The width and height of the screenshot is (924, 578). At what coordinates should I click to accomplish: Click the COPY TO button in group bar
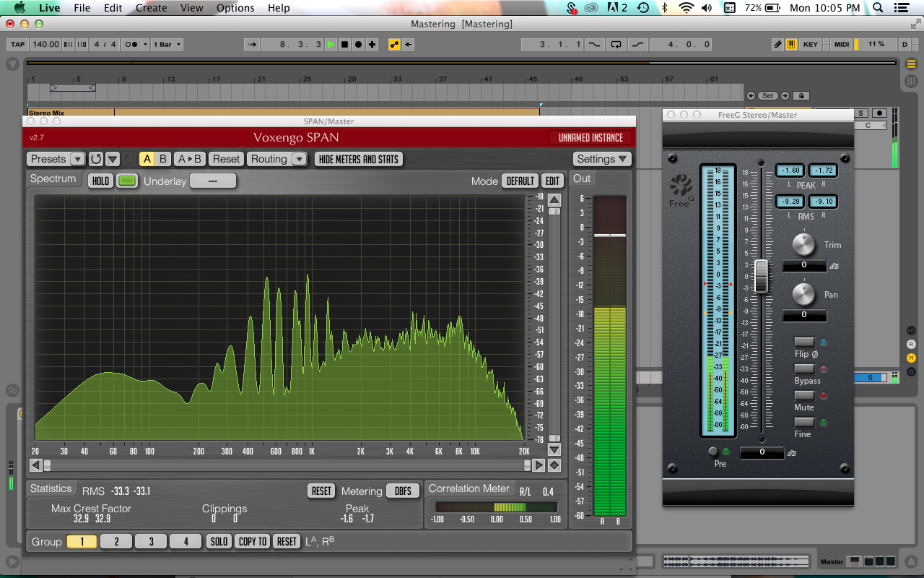pos(253,541)
